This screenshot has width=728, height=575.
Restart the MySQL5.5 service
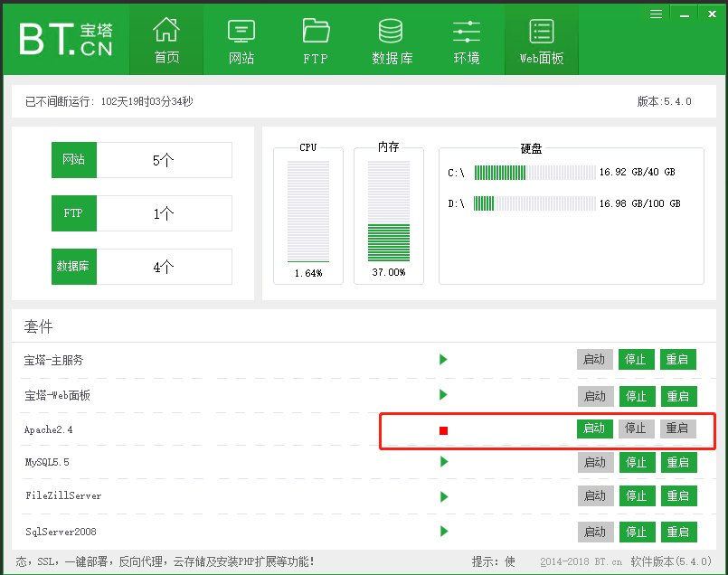(x=679, y=462)
